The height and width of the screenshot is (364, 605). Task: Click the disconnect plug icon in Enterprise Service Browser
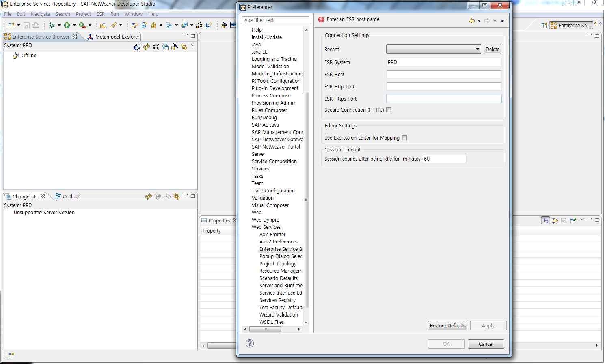175,47
